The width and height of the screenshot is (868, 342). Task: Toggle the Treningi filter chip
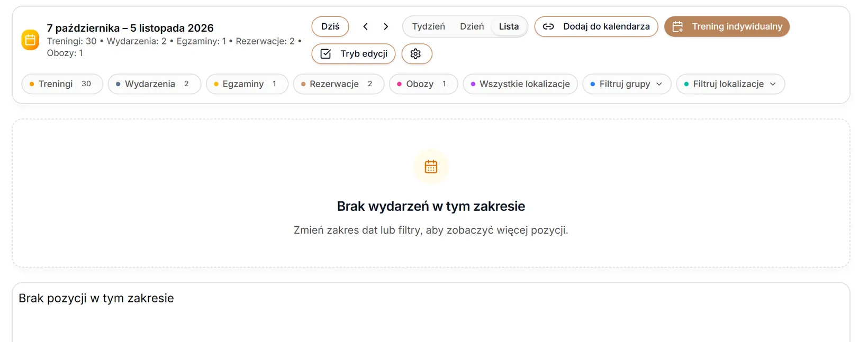62,84
